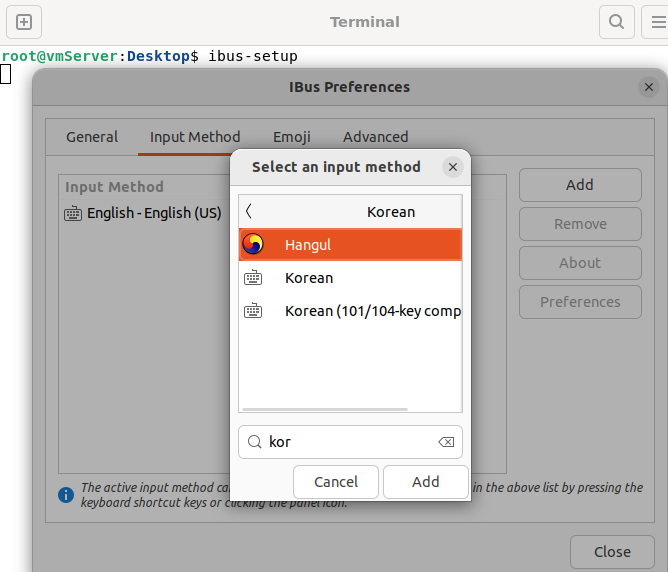Click the keyboard icon beside Korean
Screen dimensions: 668x572
tap(253, 278)
